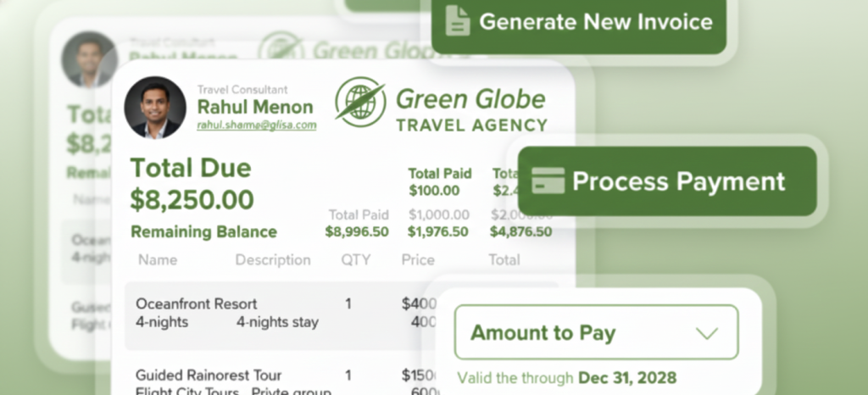
Task: Click the faded profile photo on the background card
Action: coord(89,59)
